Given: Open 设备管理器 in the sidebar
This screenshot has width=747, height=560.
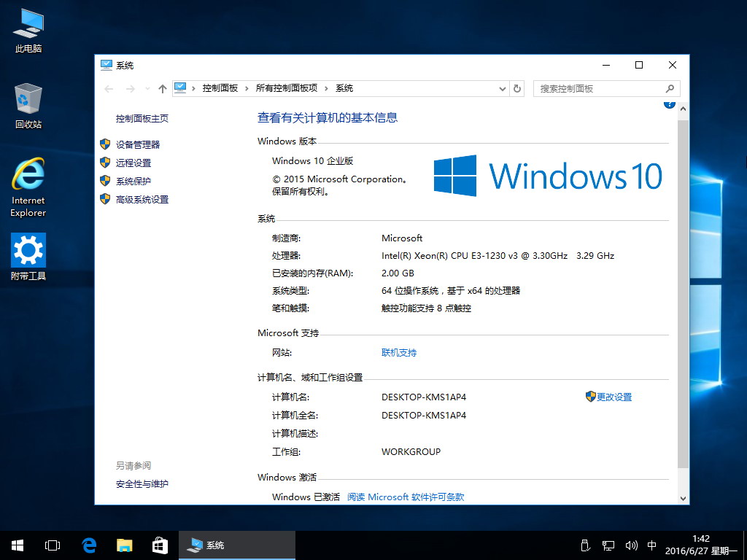Looking at the screenshot, I should click(138, 145).
